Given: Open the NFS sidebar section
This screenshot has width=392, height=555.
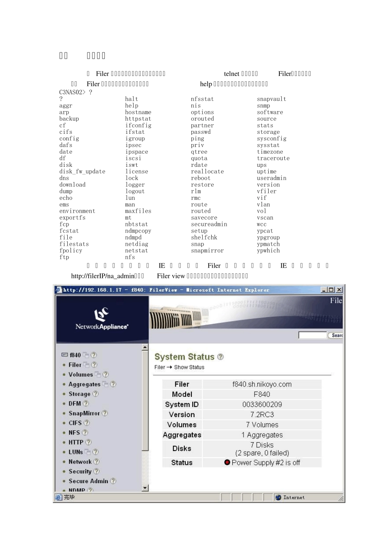Looking at the screenshot, I should 74,432.
